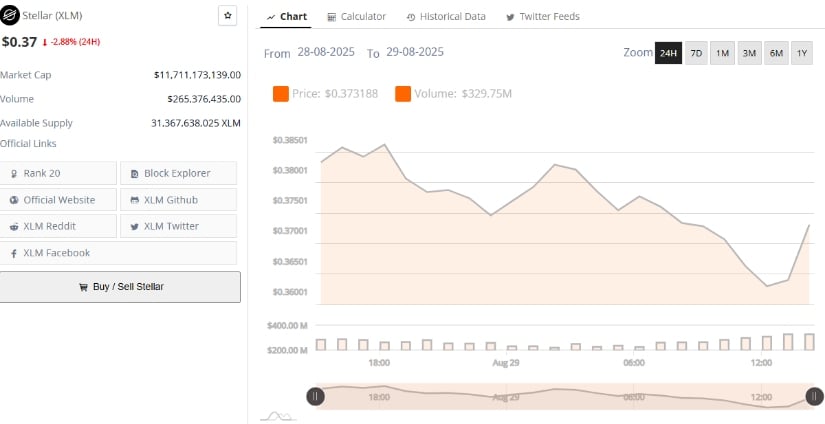Click the Volume value $265,376,435.00
The height and width of the screenshot is (424, 825).
click(x=204, y=99)
